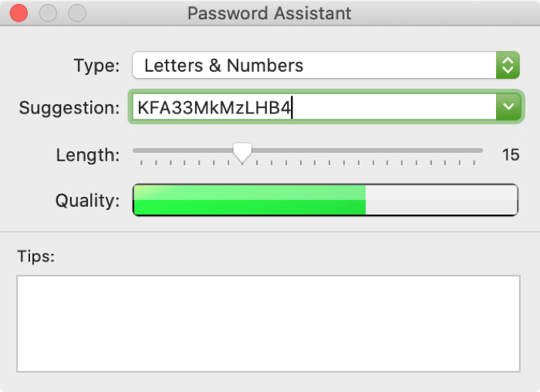Click the green up-down arrows on Type menu
This screenshot has width=540, height=392.
click(x=507, y=66)
